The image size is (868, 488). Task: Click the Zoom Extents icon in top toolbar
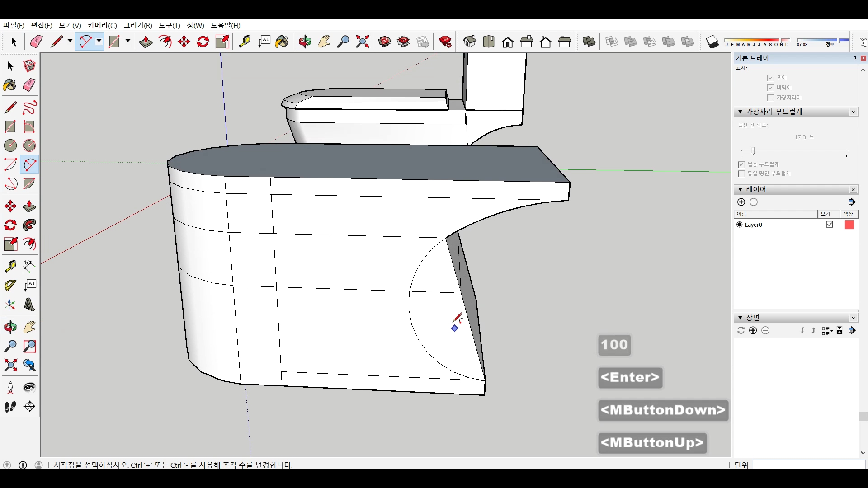(362, 42)
